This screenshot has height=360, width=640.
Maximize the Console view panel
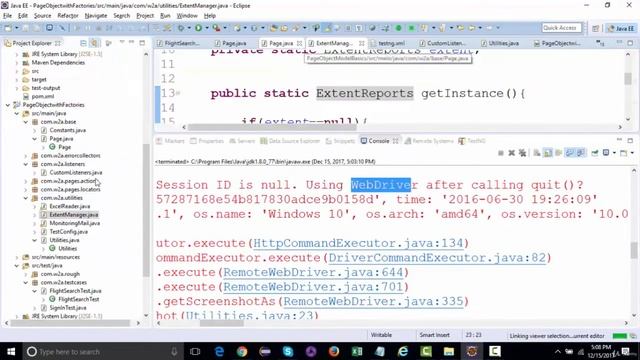click(x=630, y=140)
